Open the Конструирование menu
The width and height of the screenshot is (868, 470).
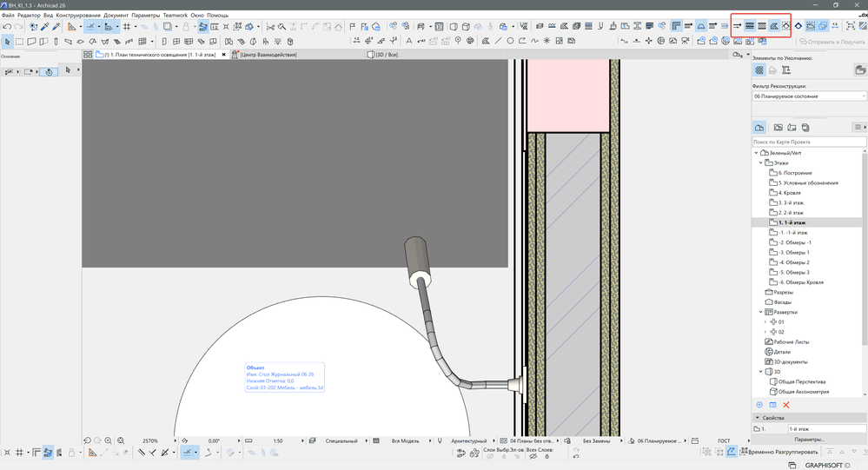tap(78, 16)
